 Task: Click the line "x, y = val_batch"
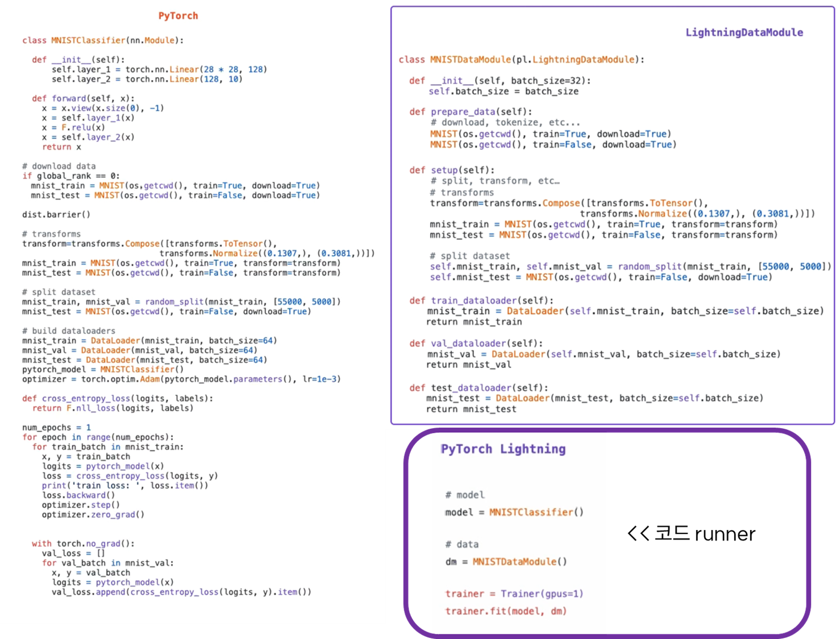coord(91,573)
